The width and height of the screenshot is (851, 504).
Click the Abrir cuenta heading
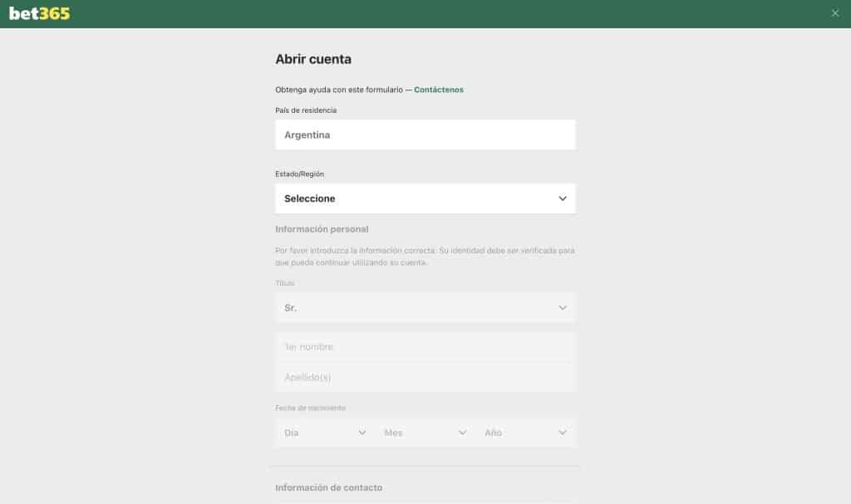pos(313,60)
